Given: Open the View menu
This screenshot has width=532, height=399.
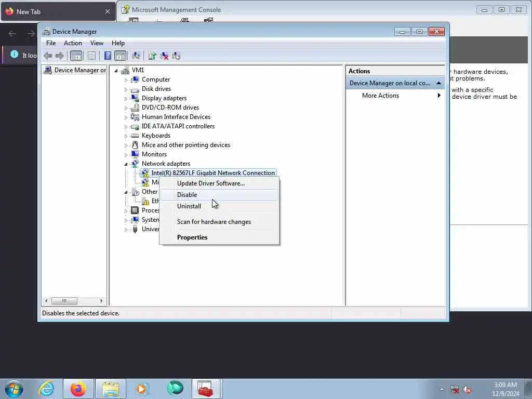Looking at the screenshot, I should pos(97,43).
